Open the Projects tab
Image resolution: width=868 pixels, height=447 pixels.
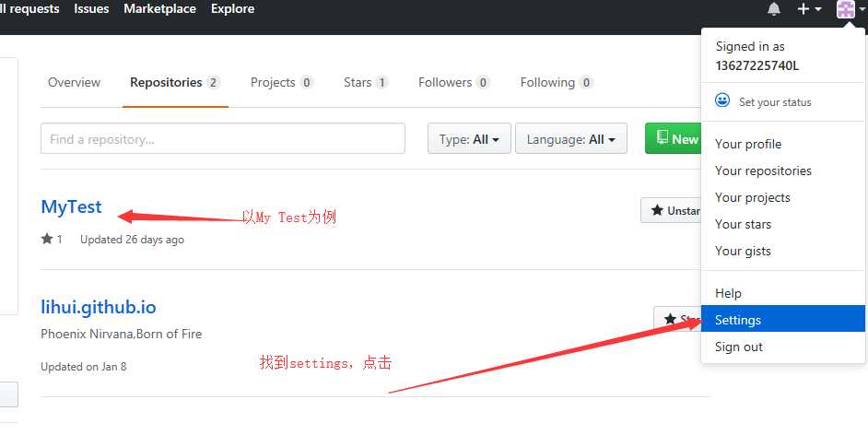coord(282,83)
